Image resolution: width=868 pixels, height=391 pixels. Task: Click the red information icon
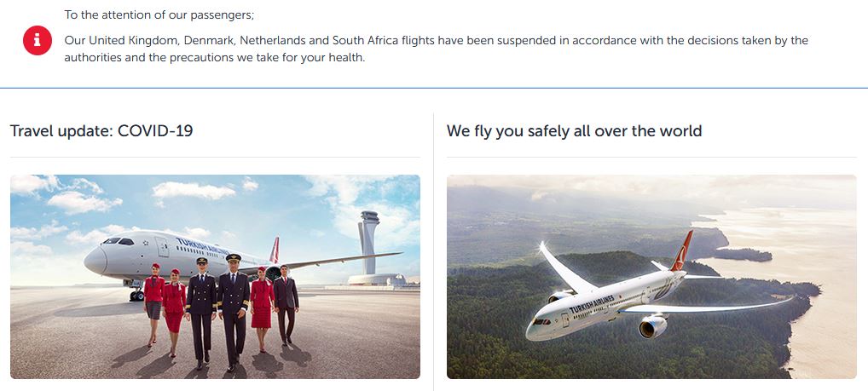point(37,40)
